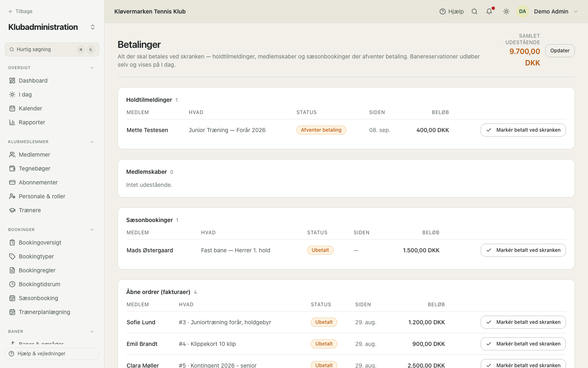
Task: Collapse the Klubmedlemmer sidebar section
Action: pyautogui.click(x=92, y=142)
